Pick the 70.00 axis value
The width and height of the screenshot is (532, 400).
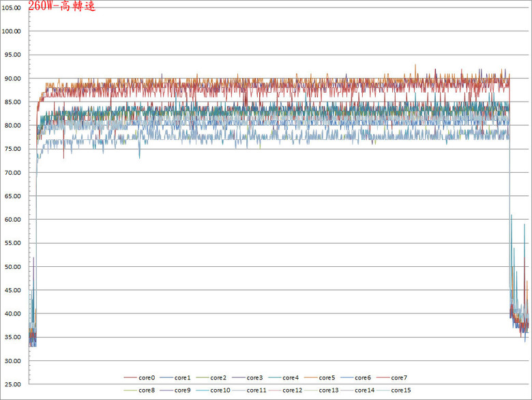pyautogui.click(x=12, y=173)
